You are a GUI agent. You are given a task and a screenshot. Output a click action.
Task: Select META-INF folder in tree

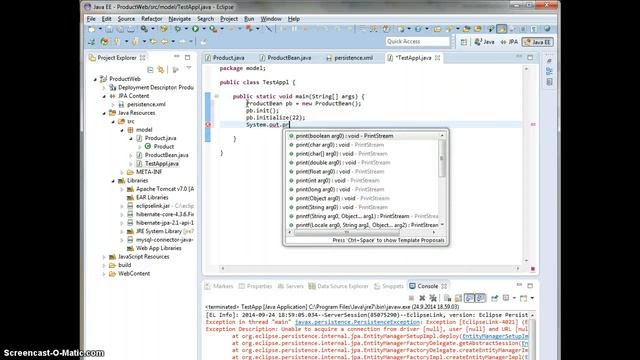click(x=149, y=172)
